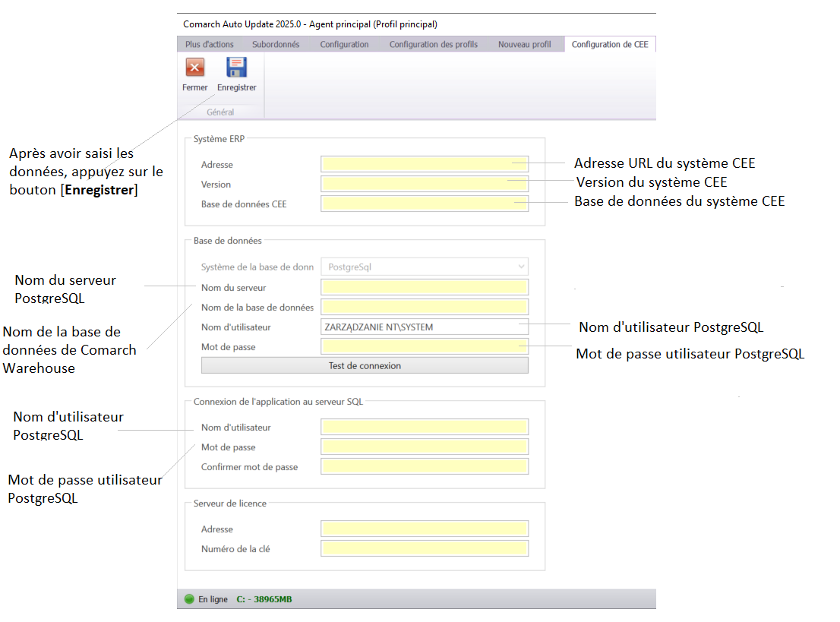Click the red Fermer close icon
This screenshot has height=622, width=840.
195,68
